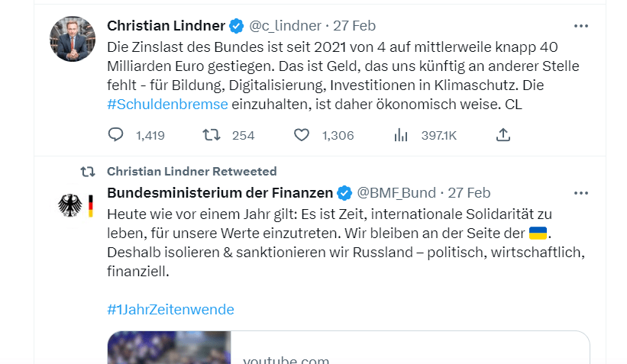Open the #1JahrZeitenwende hashtag

coord(170,309)
